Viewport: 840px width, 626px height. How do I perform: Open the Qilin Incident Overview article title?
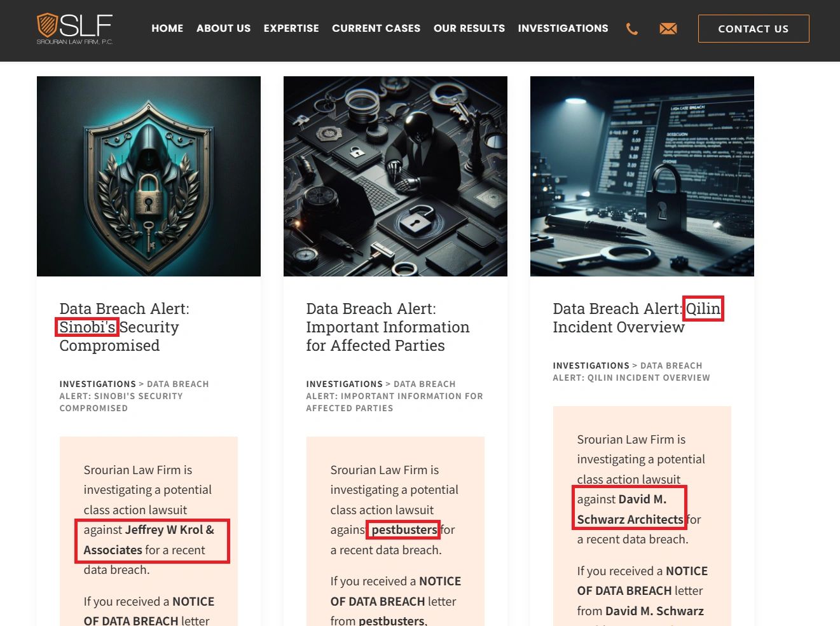pos(637,318)
